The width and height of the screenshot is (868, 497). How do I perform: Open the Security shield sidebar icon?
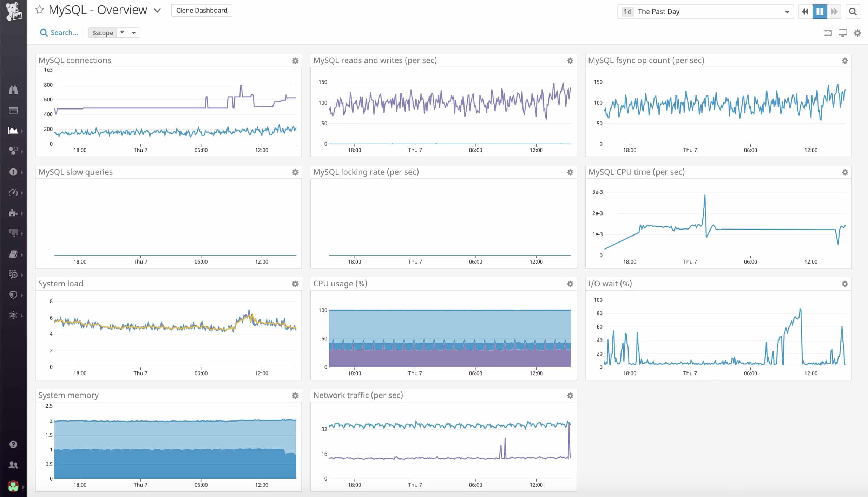[x=13, y=295]
